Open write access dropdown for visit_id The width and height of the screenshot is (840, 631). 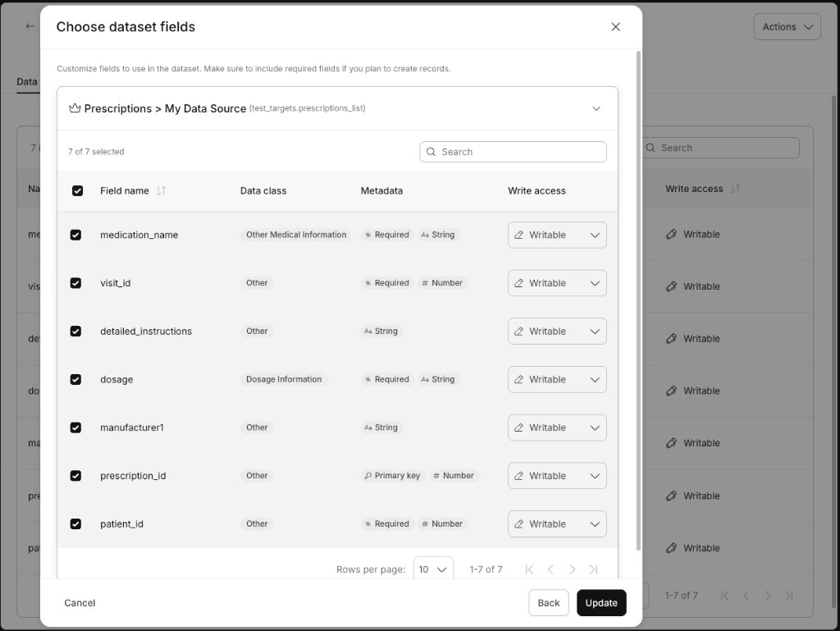click(x=557, y=283)
